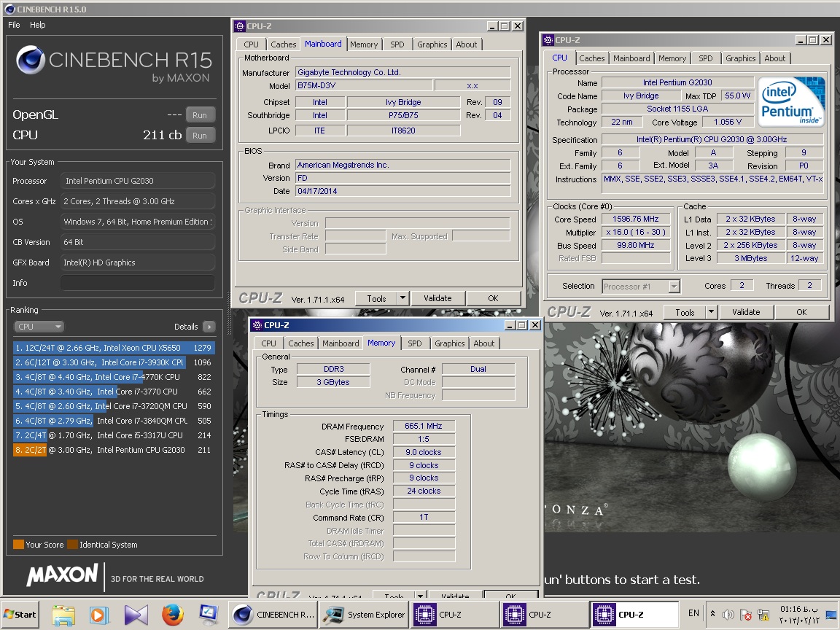The height and width of the screenshot is (630, 840).
Task: Expand Tools dropdown arrow in processor window
Action: 712,312
